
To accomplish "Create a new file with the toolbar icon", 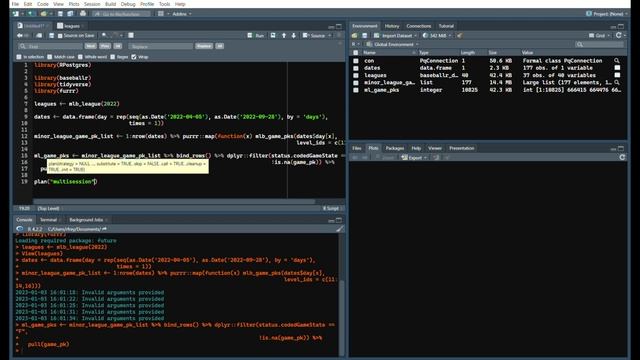I will [16, 14].
